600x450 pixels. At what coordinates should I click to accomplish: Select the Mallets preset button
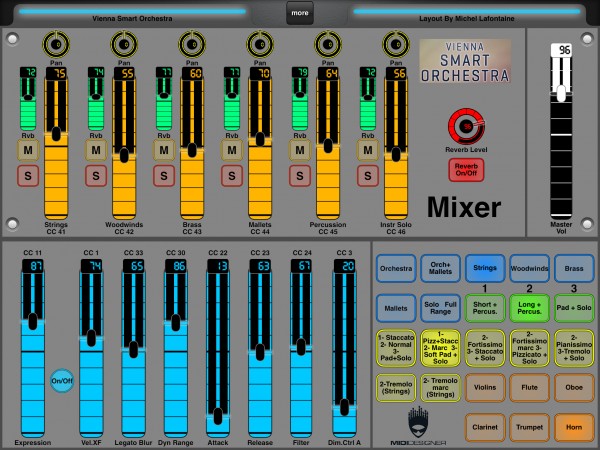396,308
